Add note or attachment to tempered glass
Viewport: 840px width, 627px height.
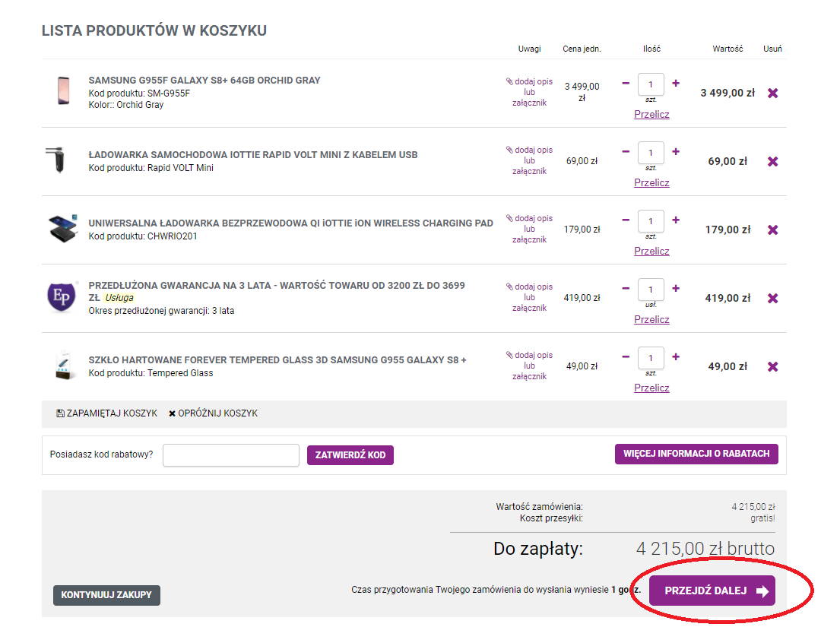click(529, 366)
